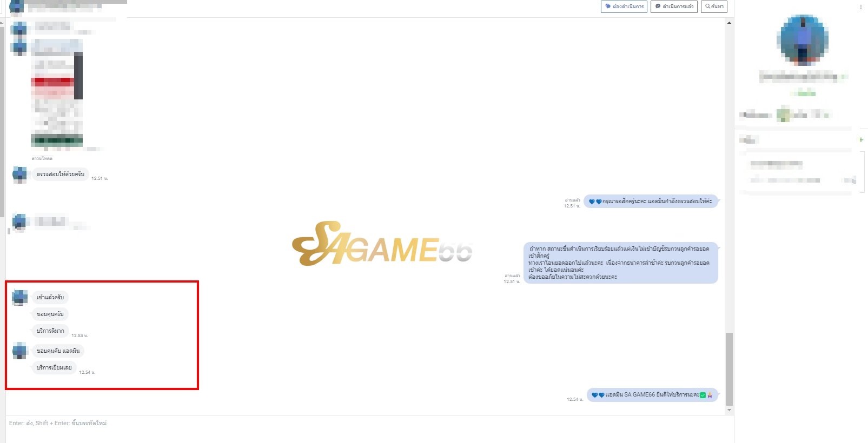Click the customer avatar beside 'เข้าแล้วครับ'
868x443 pixels.
pos(20,297)
